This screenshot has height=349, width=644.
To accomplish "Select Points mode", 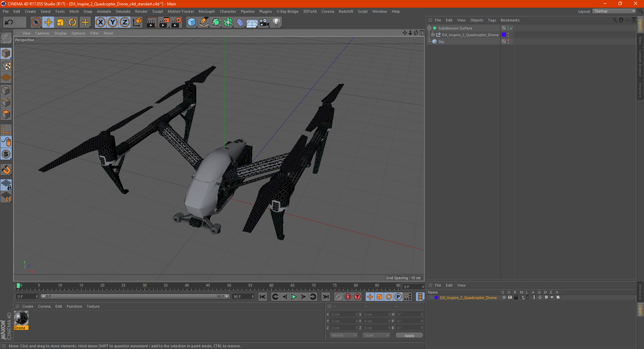I will tap(6, 90).
